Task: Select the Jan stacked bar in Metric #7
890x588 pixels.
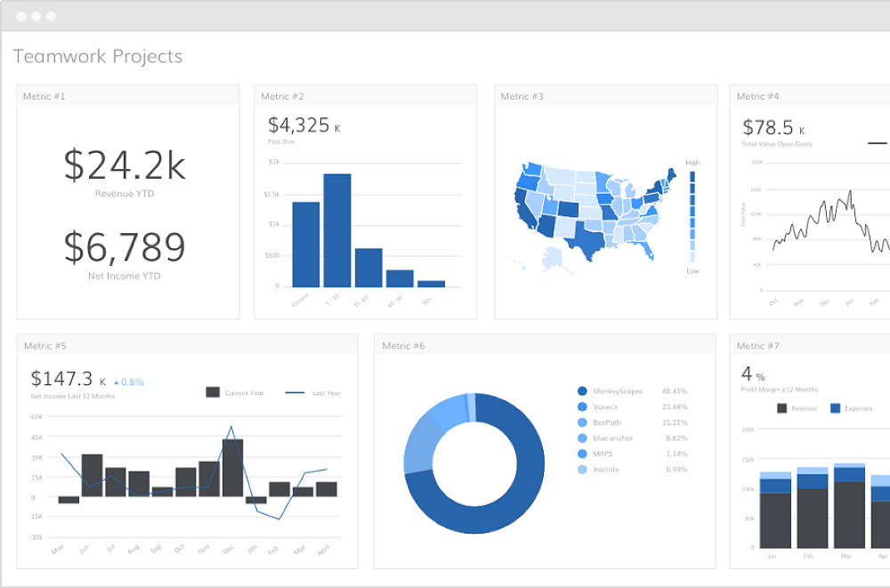Action: click(775, 510)
